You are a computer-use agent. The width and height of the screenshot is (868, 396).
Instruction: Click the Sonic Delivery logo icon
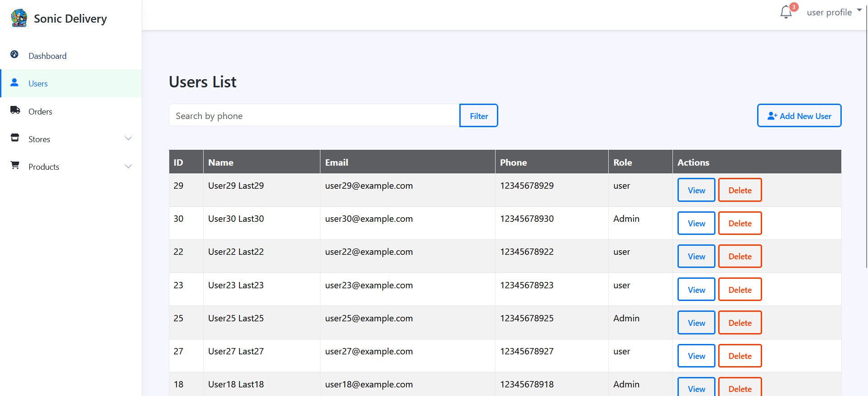click(x=19, y=18)
